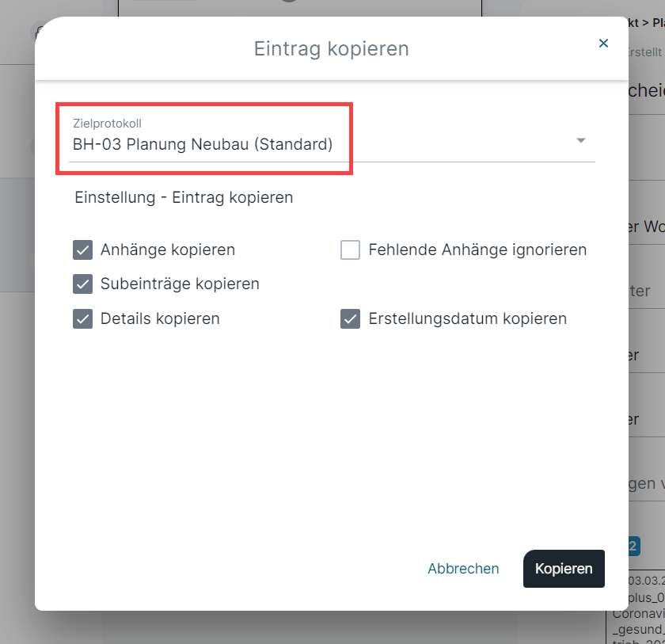Click the Fehlende Anhänge ignorieren label text
This screenshot has width=665, height=644.
pyautogui.click(x=477, y=250)
